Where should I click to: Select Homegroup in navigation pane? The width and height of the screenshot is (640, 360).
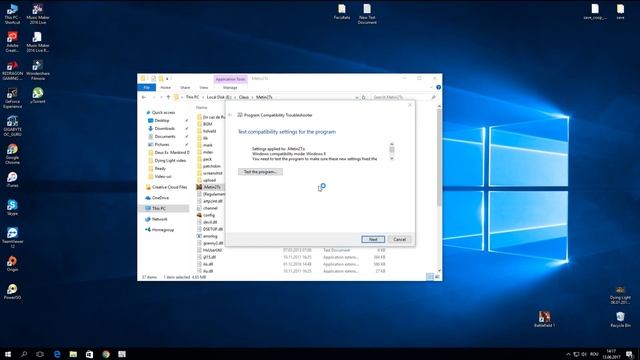(x=162, y=230)
